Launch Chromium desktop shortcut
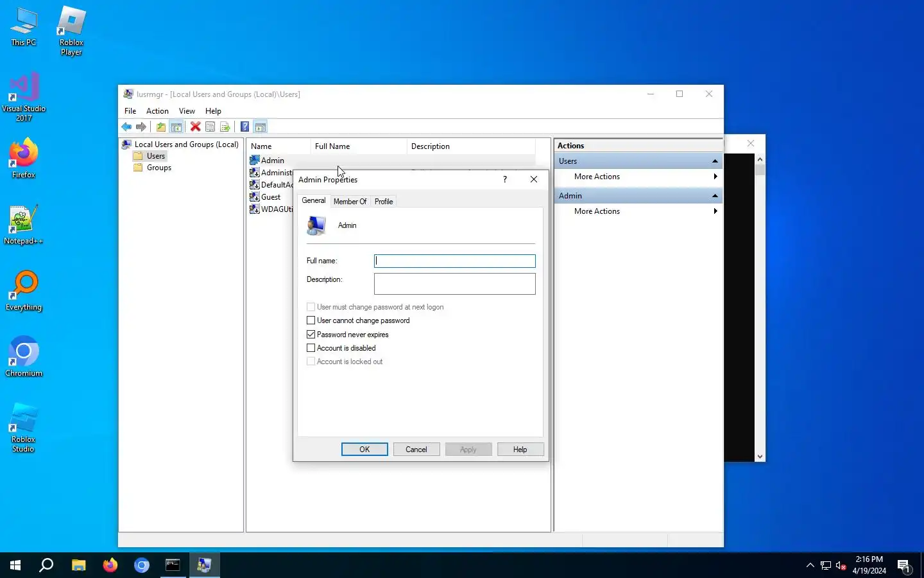Image resolution: width=924 pixels, height=578 pixels. click(x=24, y=356)
